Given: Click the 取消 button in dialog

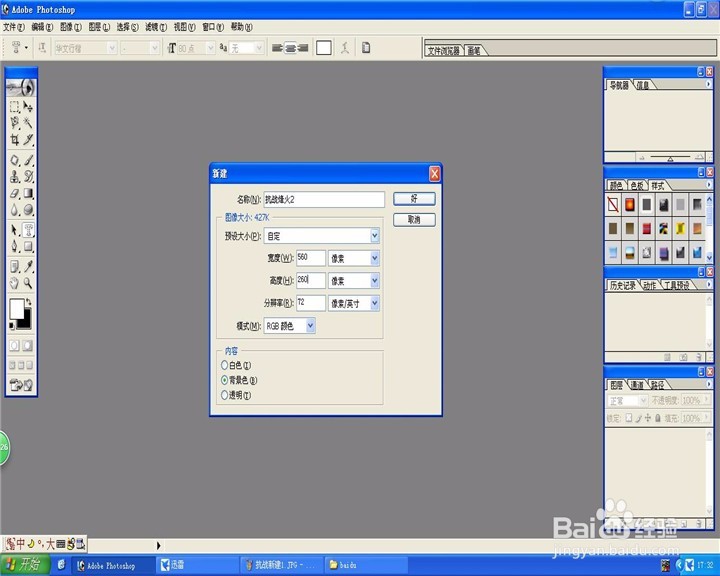Looking at the screenshot, I should [x=414, y=220].
